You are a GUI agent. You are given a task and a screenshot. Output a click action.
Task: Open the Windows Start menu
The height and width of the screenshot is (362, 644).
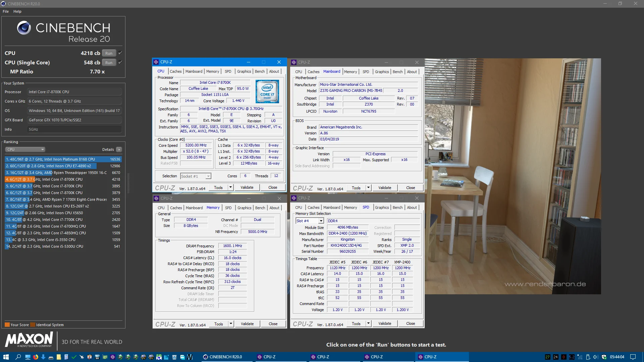[x=6, y=357]
